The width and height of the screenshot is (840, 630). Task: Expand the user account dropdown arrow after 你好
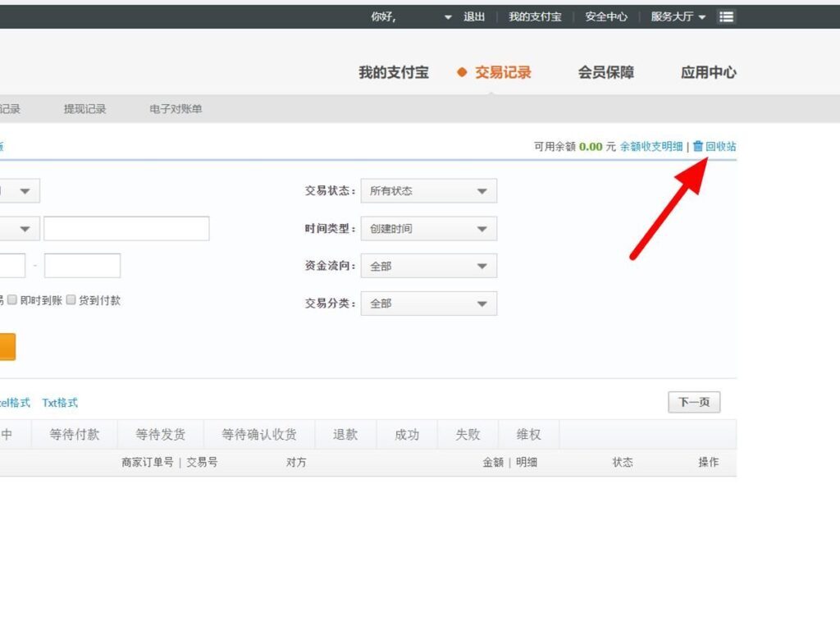click(x=448, y=17)
